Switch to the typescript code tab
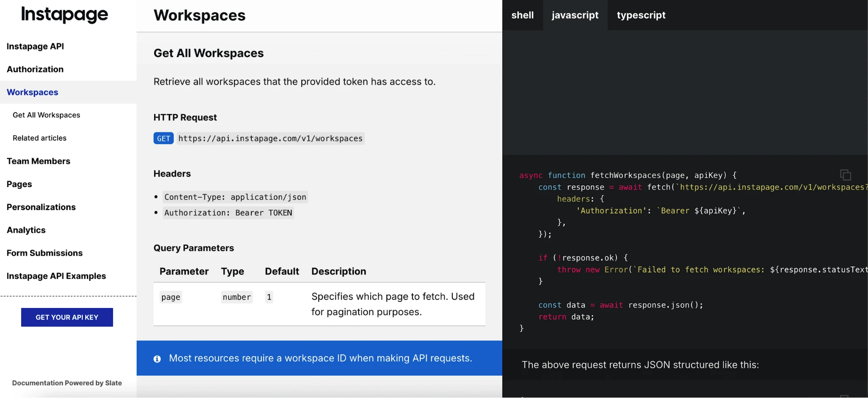This screenshot has height=398, width=868. [x=641, y=15]
